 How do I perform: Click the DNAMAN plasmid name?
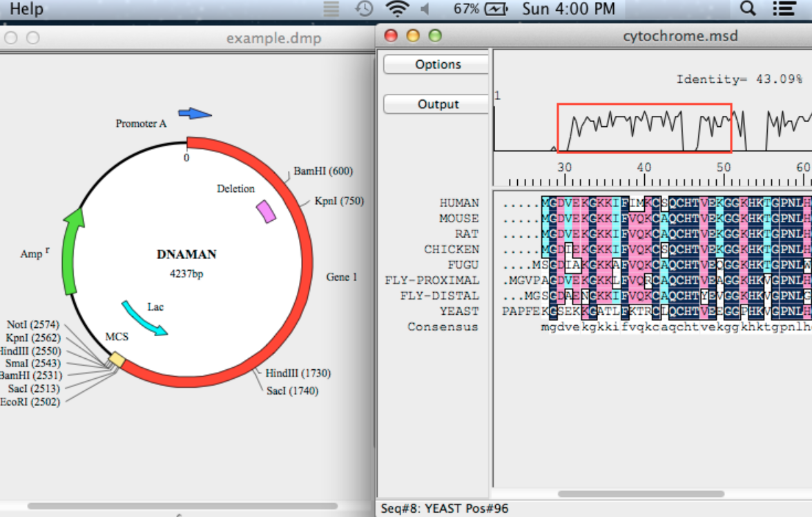click(186, 254)
